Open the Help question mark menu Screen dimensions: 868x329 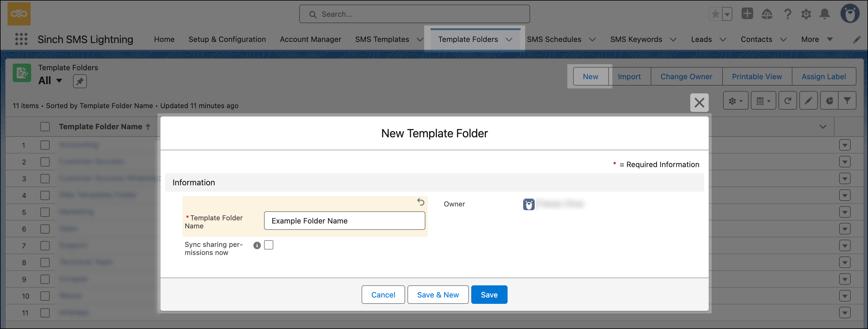[788, 14]
